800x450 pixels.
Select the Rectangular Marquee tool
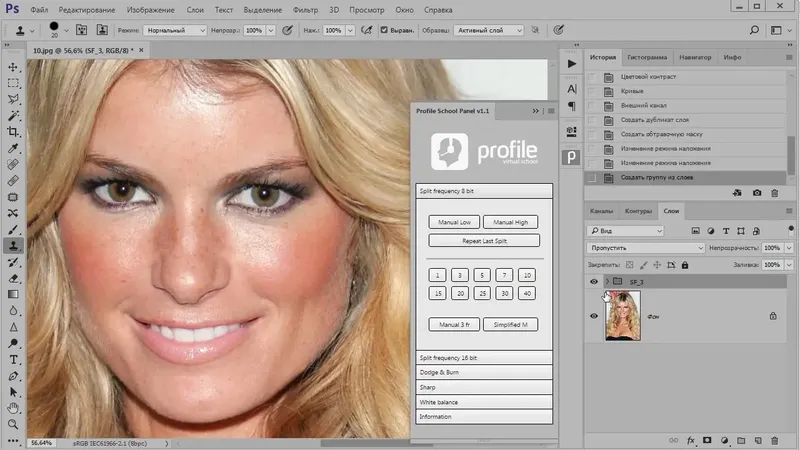13,83
